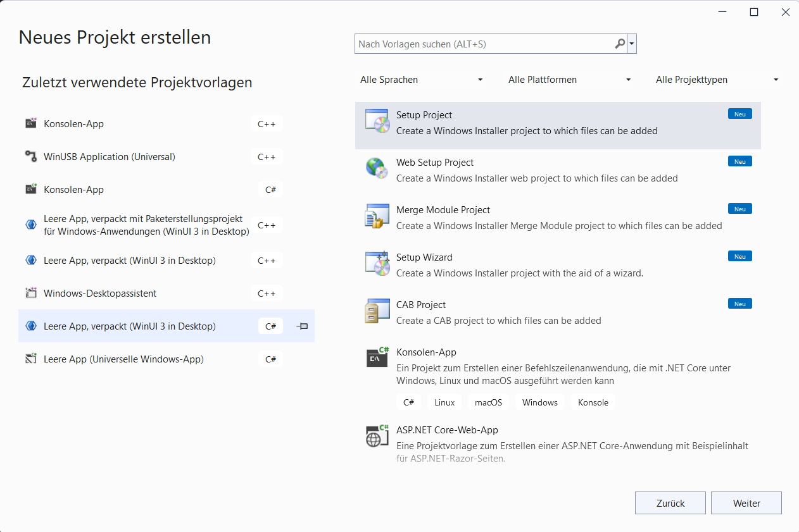Open the Alle Sprachen language filter
The height and width of the screenshot is (532, 799).
click(x=421, y=80)
